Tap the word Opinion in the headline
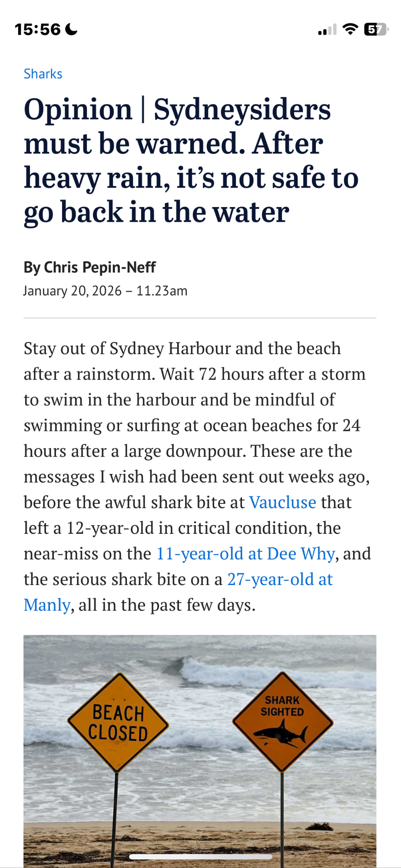 click(x=78, y=109)
